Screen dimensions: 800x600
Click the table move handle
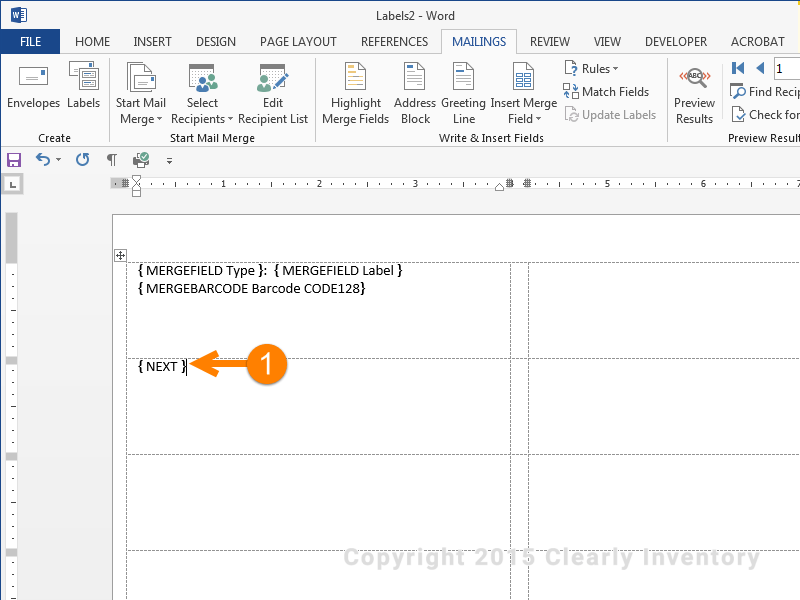(x=120, y=256)
